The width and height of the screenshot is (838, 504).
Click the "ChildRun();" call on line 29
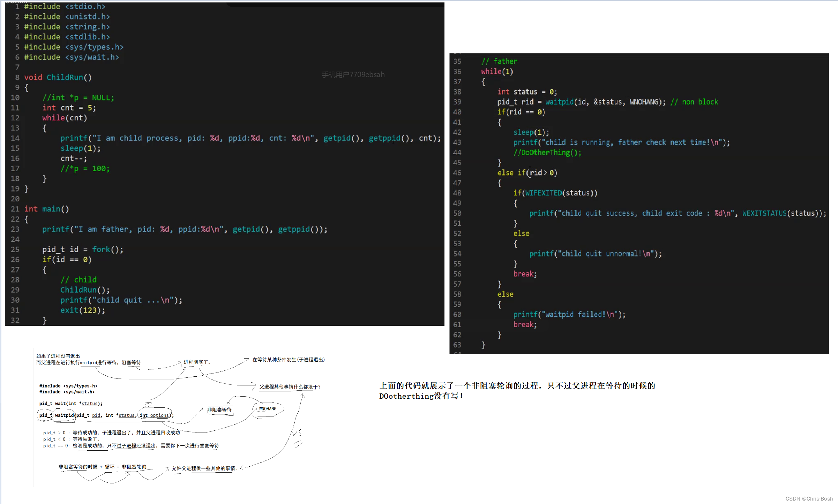coord(85,290)
